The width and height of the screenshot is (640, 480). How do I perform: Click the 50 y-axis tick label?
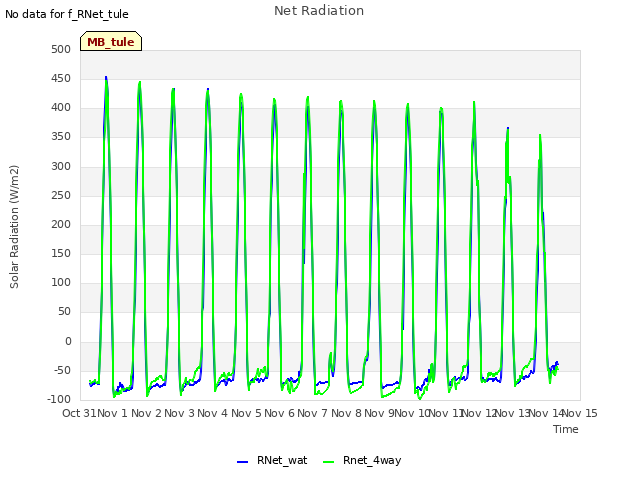coord(64,312)
